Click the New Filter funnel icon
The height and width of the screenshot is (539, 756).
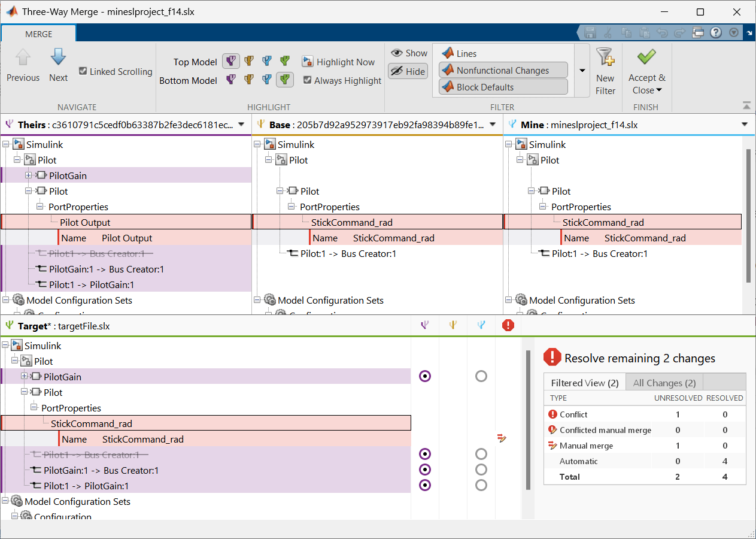pyautogui.click(x=605, y=58)
